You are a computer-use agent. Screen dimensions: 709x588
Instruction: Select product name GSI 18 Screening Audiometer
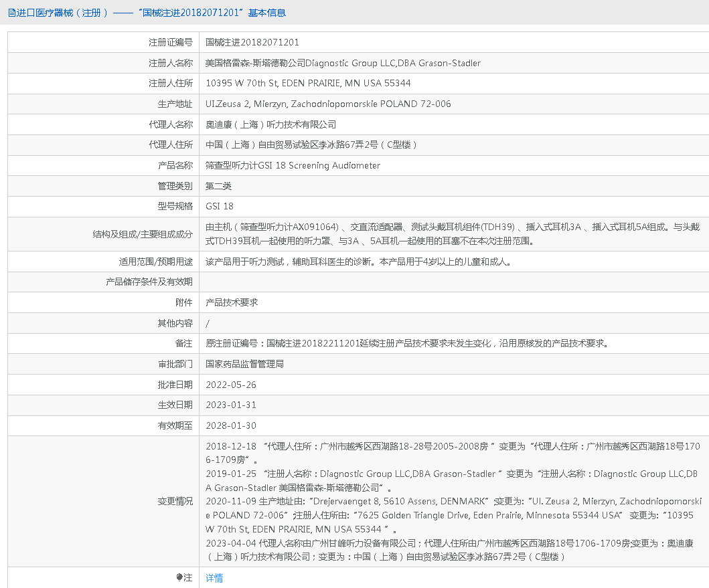[x=293, y=166]
